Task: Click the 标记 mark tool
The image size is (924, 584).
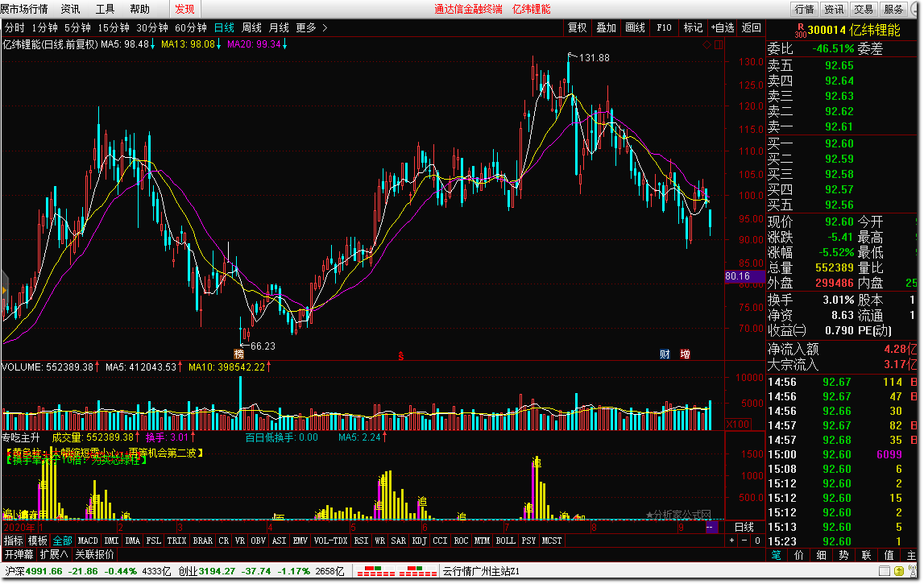Action: coord(693,27)
